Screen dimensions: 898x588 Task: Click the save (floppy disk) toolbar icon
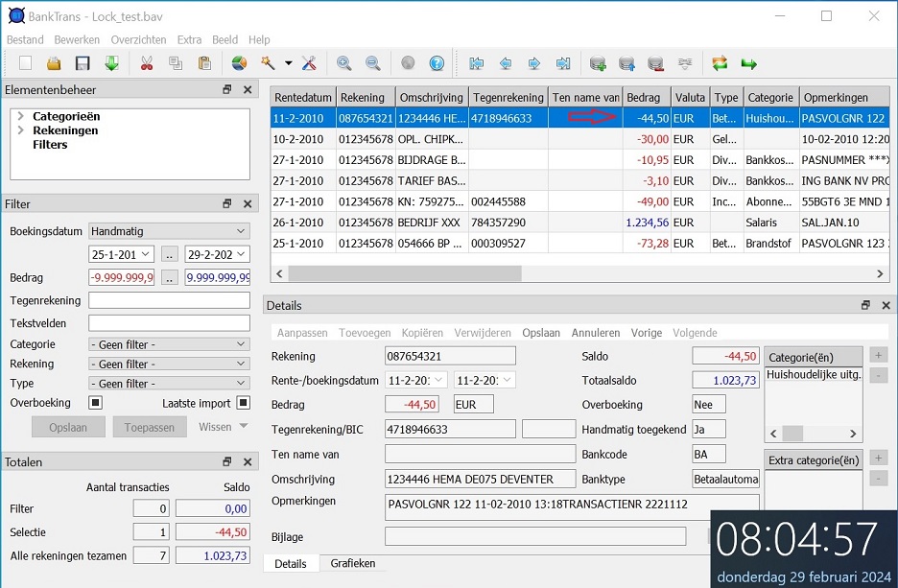coord(83,64)
